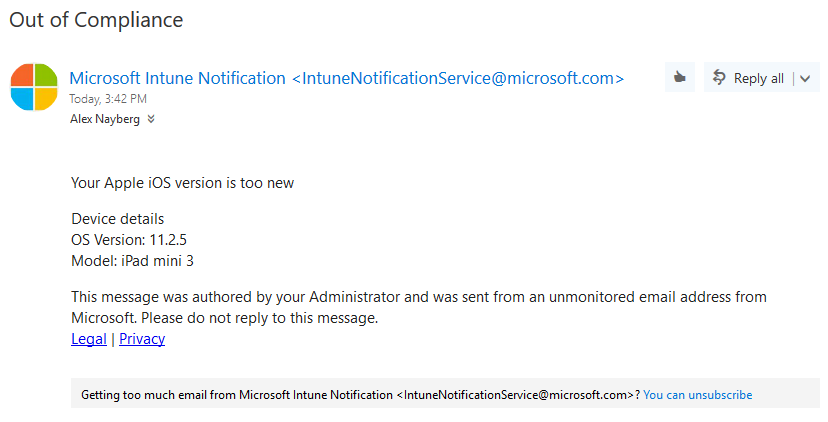Click the Reply all text label
Image resolution: width=828 pixels, height=422 pixels.
[x=758, y=79]
